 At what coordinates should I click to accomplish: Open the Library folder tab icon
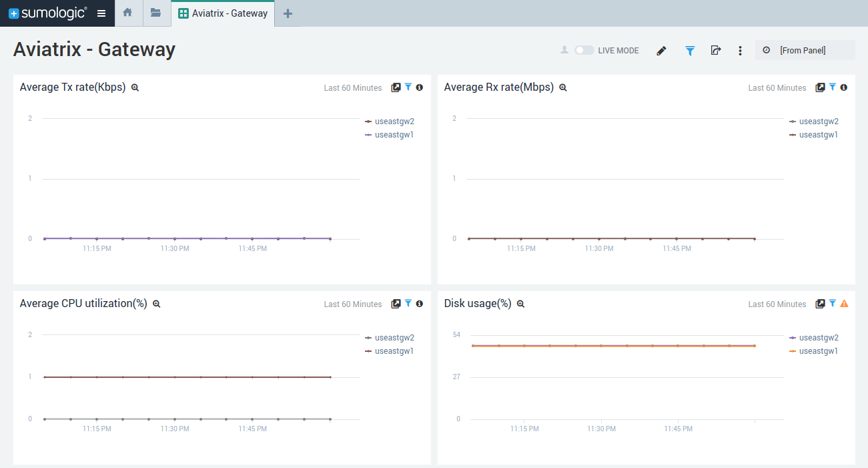point(155,13)
